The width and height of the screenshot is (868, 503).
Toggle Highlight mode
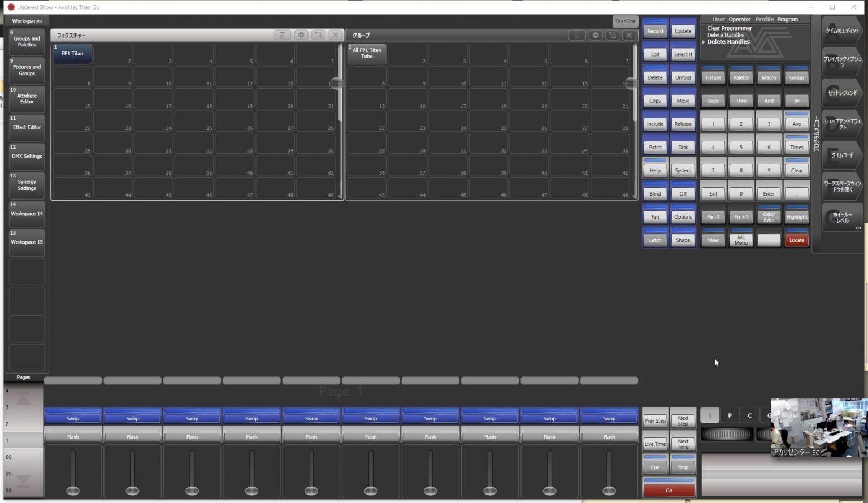pyautogui.click(x=797, y=216)
